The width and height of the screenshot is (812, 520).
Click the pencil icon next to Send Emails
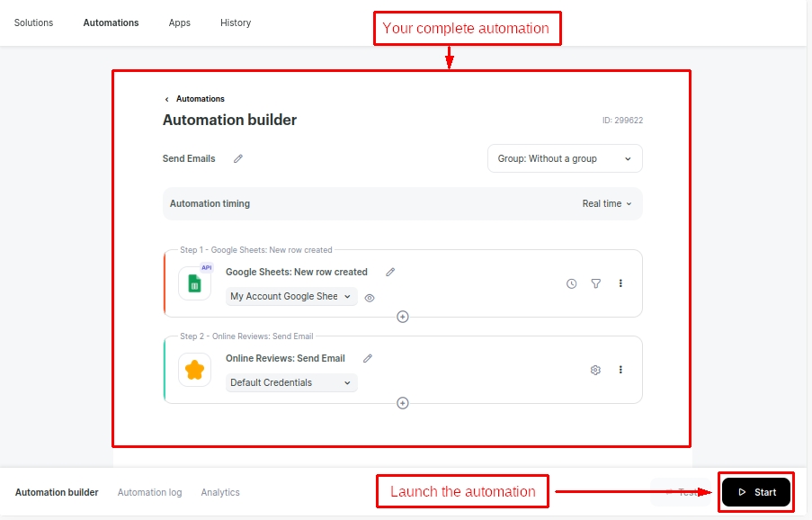tap(238, 158)
